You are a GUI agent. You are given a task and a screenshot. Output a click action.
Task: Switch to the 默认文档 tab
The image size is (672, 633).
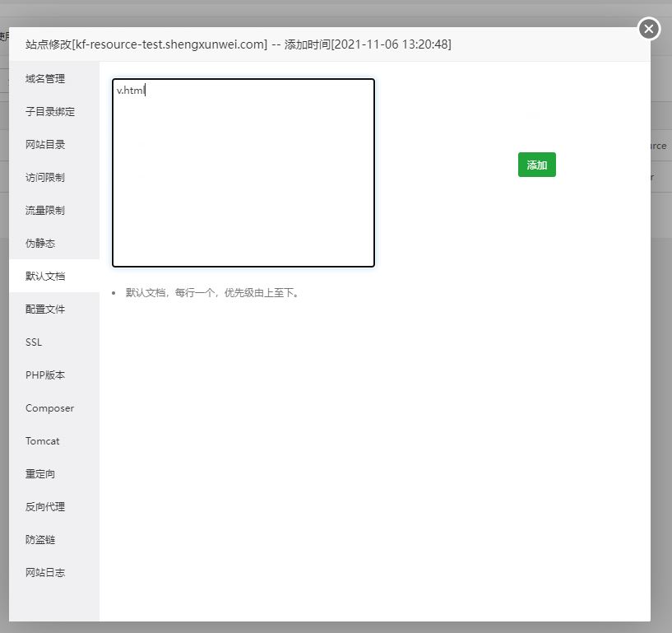pos(45,276)
